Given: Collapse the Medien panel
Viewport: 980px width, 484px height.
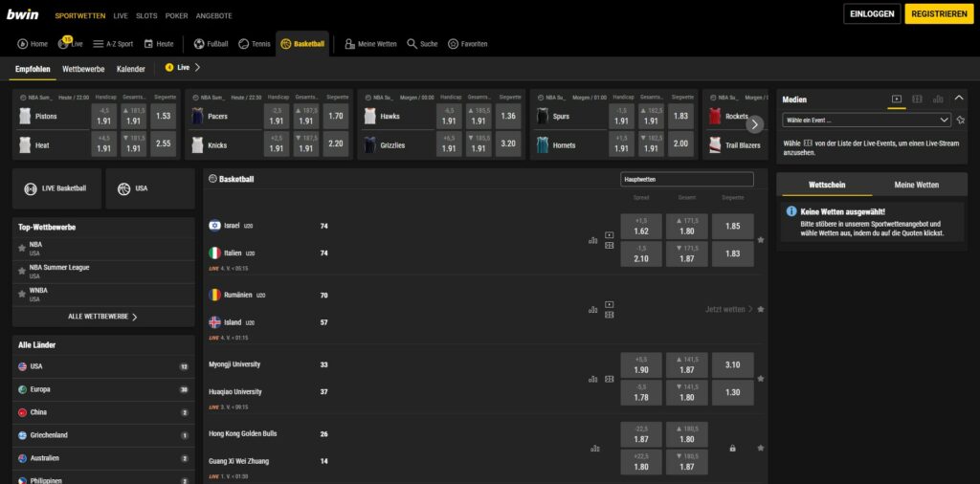Looking at the screenshot, I should pyautogui.click(x=959, y=99).
